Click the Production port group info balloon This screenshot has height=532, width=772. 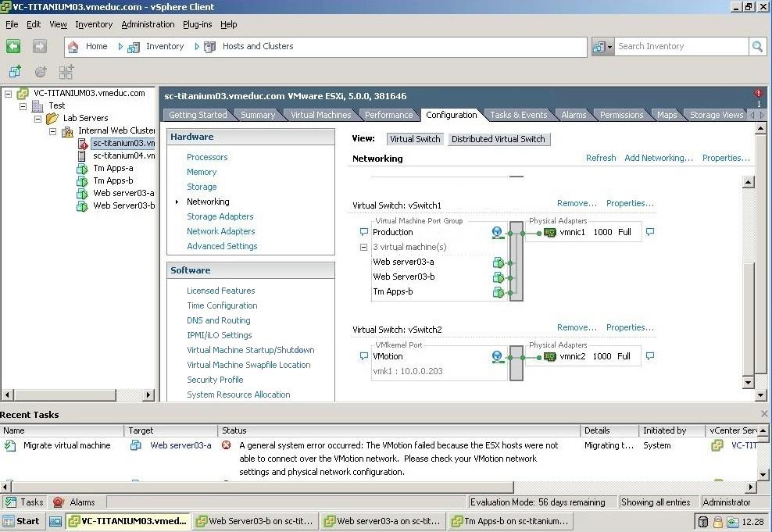pyautogui.click(x=364, y=232)
